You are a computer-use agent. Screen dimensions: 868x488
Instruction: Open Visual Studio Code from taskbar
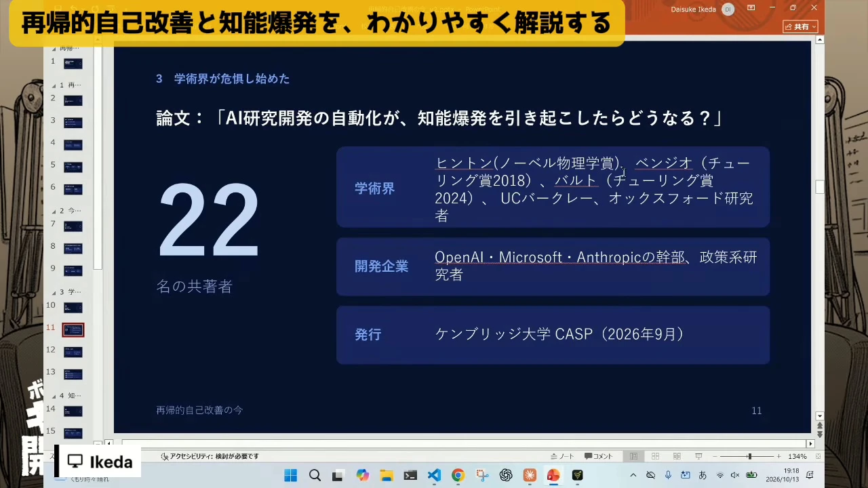(434, 475)
